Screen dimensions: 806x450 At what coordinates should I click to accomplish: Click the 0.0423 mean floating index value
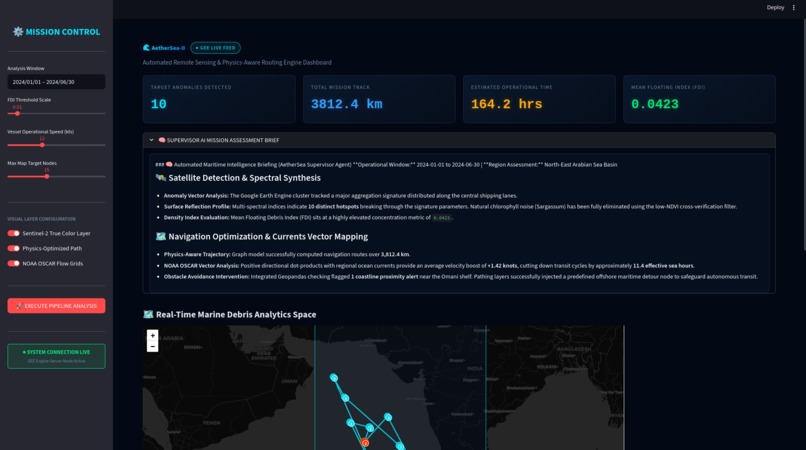click(x=655, y=104)
